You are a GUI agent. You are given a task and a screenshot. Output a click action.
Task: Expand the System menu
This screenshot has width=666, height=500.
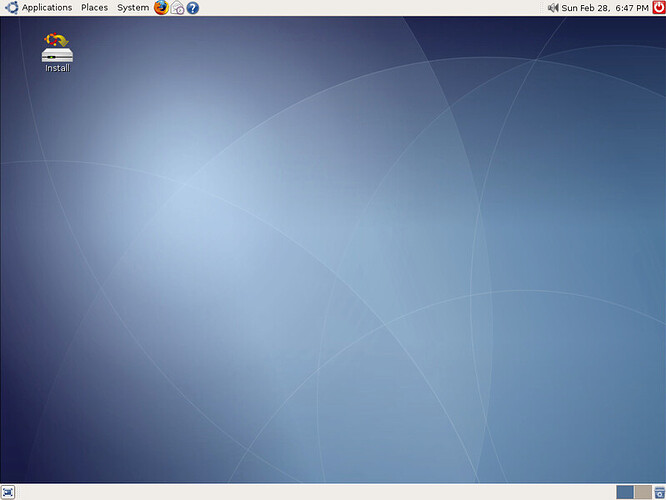[132, 8]
